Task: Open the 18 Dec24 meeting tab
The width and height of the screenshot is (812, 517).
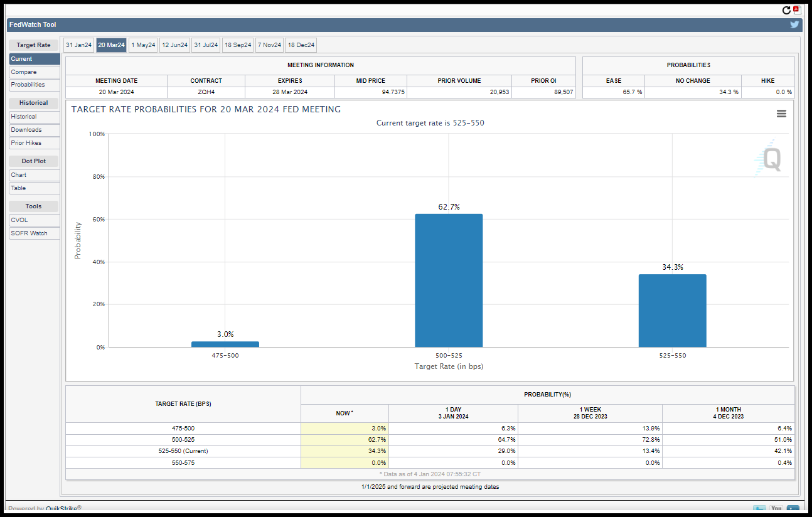Action: tap(301, 45)
